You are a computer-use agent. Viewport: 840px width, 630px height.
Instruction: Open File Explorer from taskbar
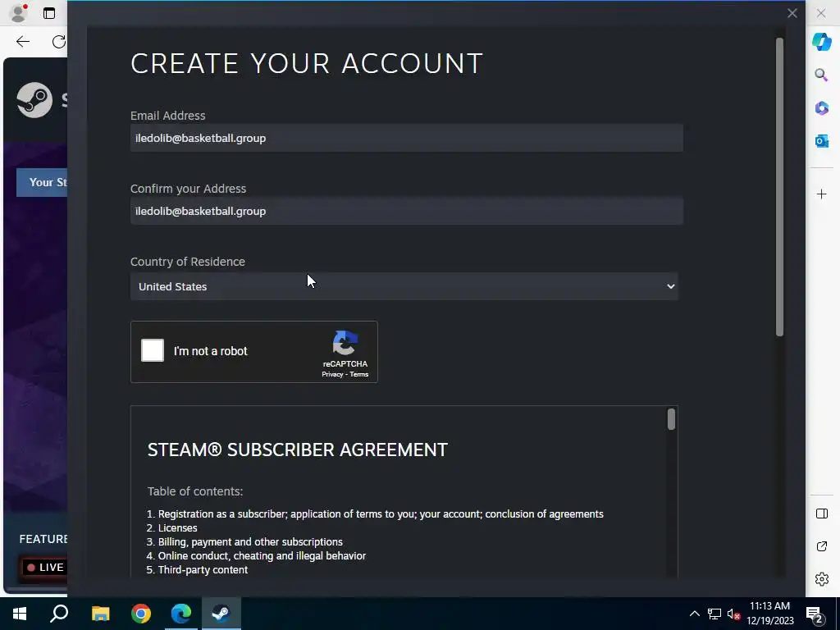click(100, 614)
